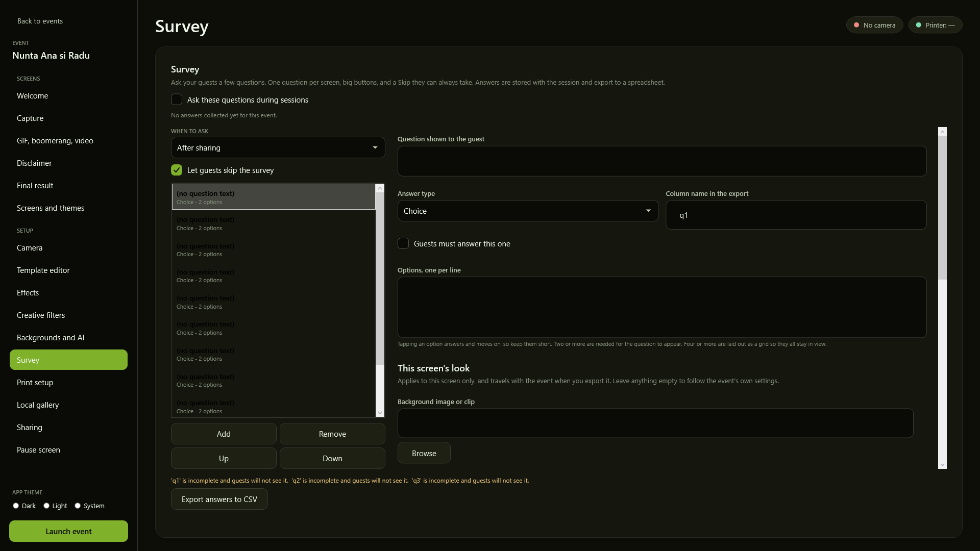Click the question list scroll-down arrow
980x551 pixels.
(380, 413)
